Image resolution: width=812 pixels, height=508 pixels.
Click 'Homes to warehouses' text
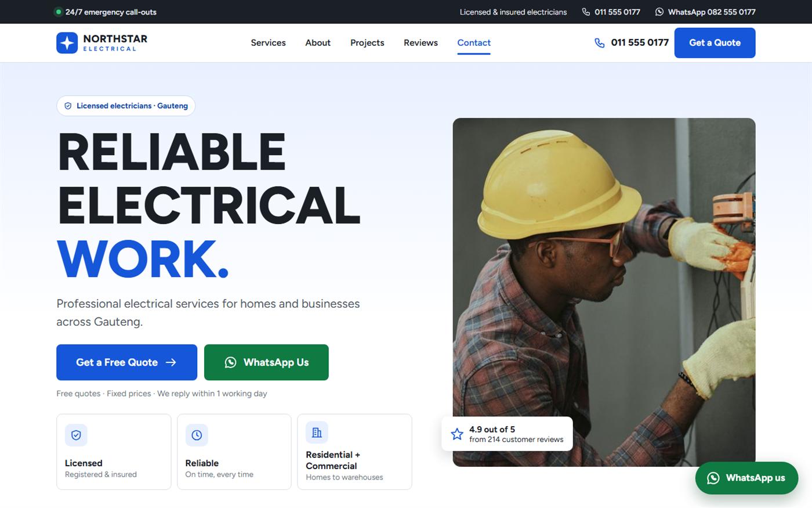pyautogui.click(x=345, y=477)
